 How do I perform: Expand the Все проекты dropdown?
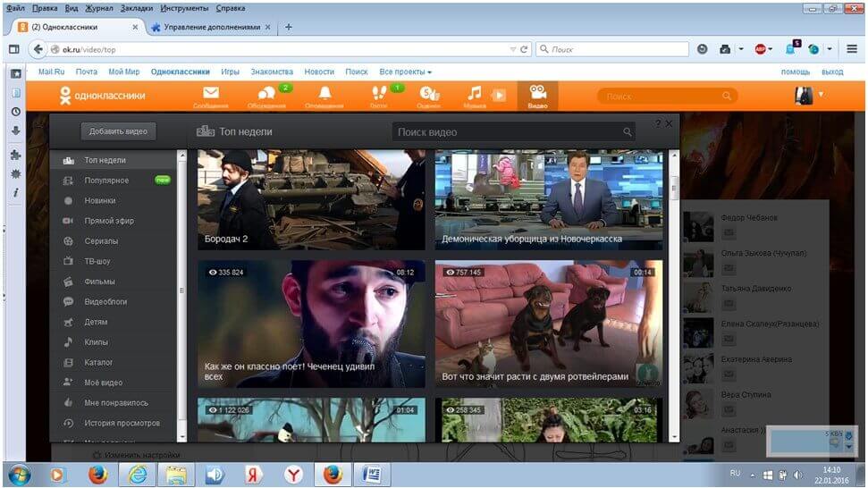click(x=405, y=72)
